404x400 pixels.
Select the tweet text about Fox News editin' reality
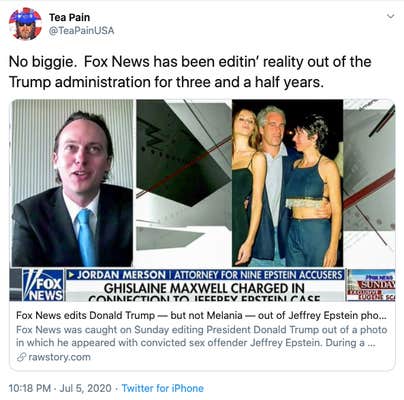[190, 72]
